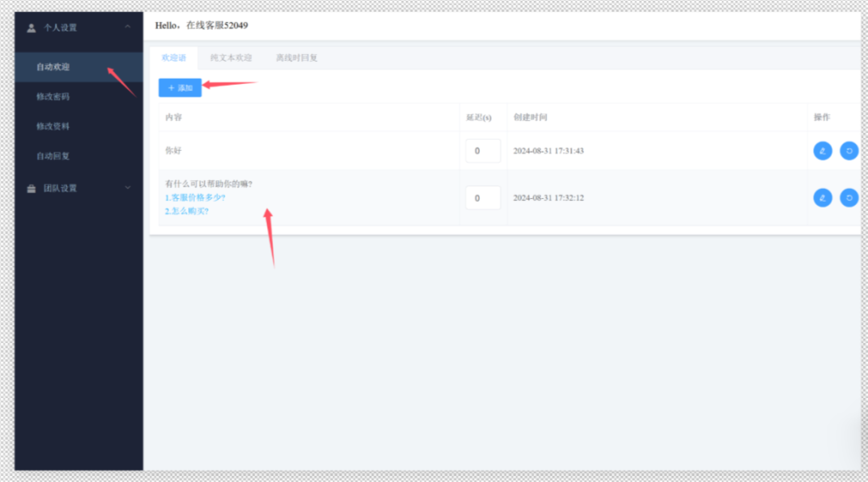
Task: Open 修改资料 sidebar item
Action: pyautogui.click(x=53, y=126)
